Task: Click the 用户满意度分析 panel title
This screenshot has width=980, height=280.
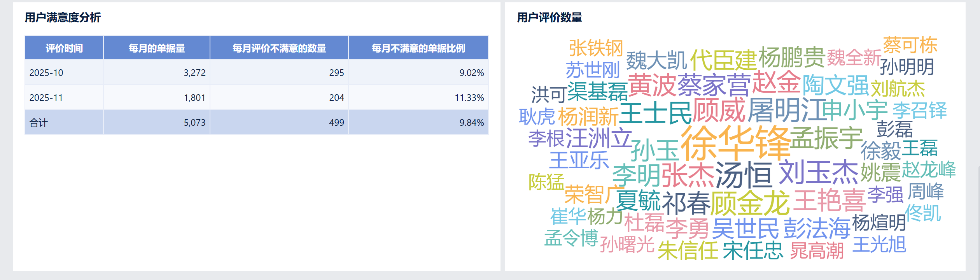Action: click(63, 18)
